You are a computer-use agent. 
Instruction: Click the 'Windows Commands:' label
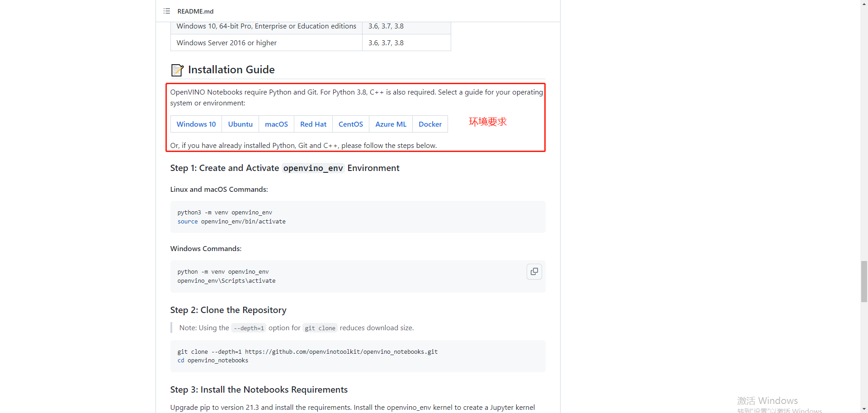click(x=206, y=248)
